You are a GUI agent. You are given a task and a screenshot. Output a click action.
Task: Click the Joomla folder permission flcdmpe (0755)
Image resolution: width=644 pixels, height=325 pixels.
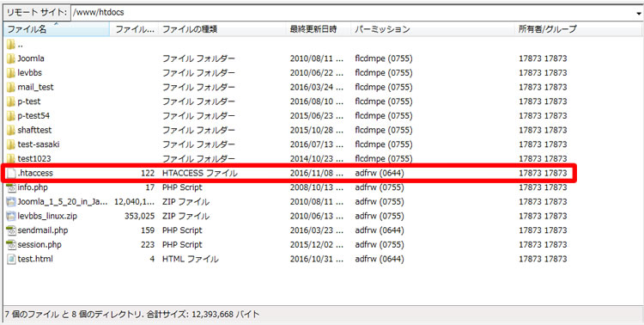click(x=384, y=58)
